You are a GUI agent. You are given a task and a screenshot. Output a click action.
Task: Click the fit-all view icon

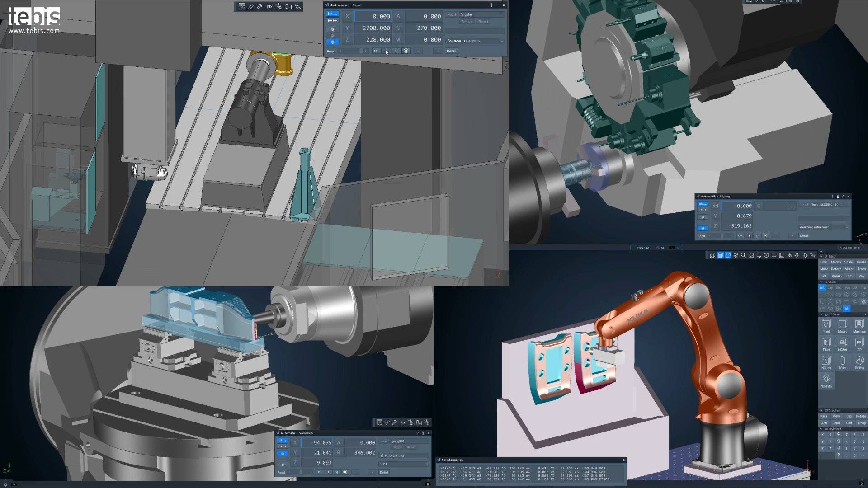coord(751,255)
